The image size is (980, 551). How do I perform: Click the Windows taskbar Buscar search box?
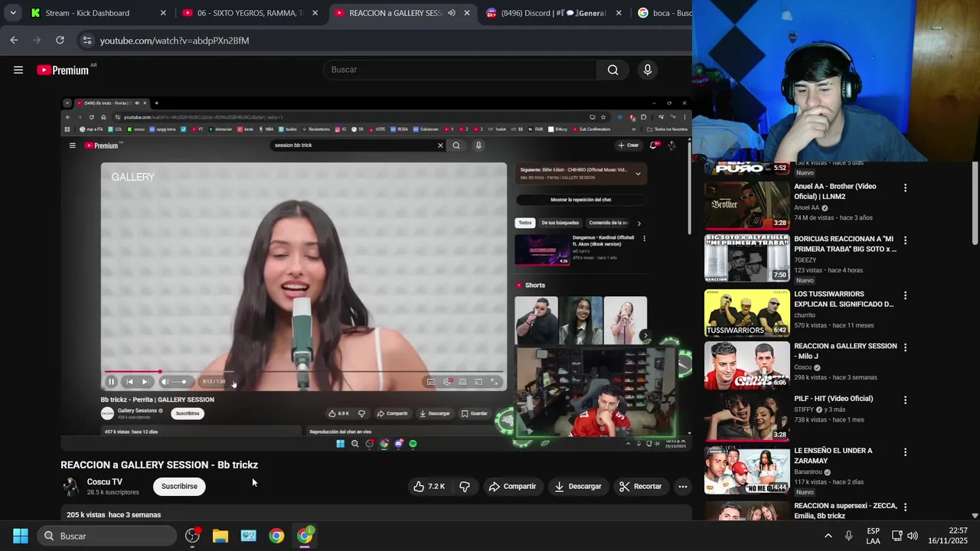coord(107,536)
